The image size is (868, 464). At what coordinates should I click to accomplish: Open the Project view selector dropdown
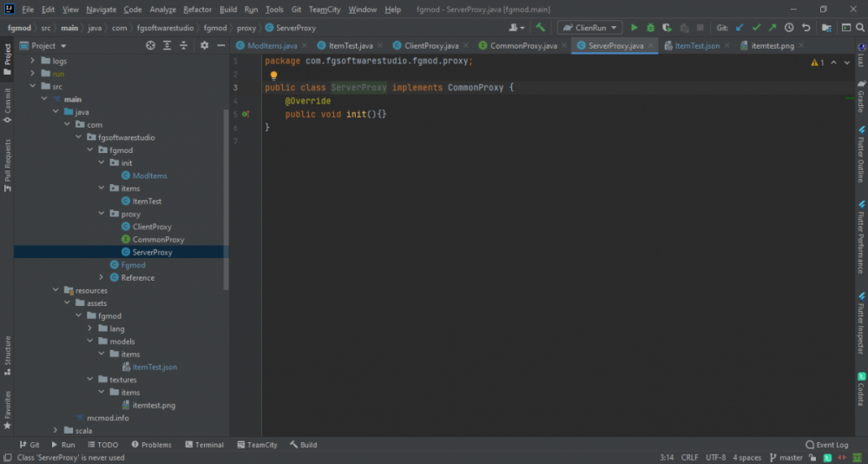pos(43,45)
